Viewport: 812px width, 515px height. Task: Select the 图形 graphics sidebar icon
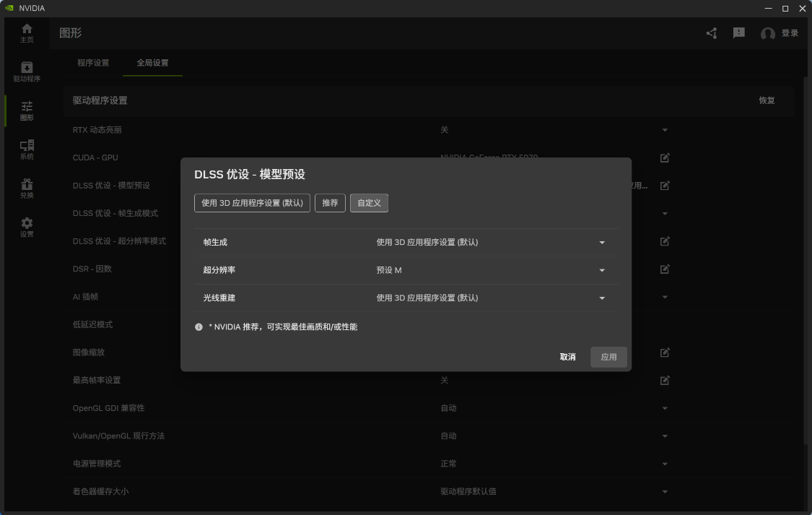coord(27,111)
